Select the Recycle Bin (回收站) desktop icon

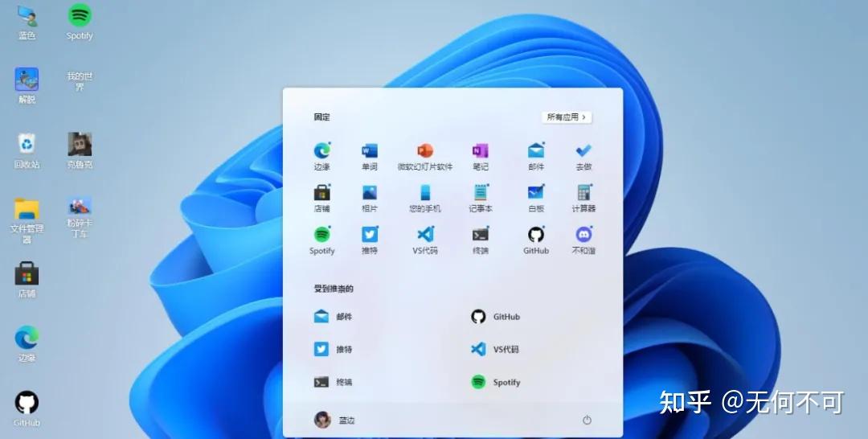[27, 150]
